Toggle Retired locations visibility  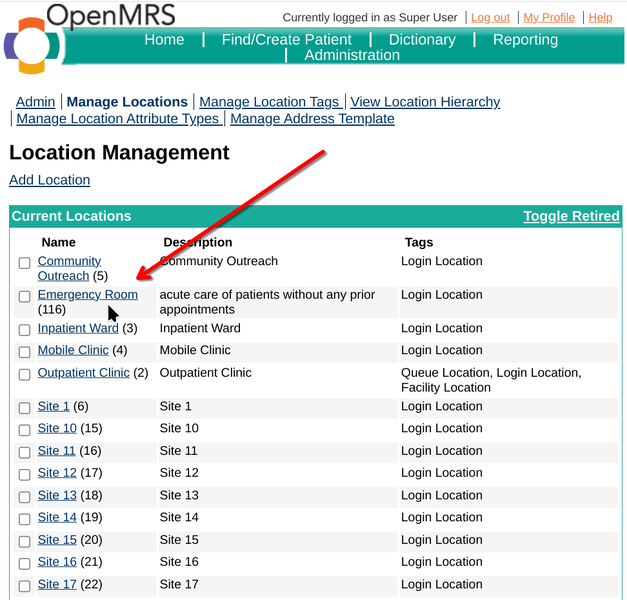click(x=571, y=216)
